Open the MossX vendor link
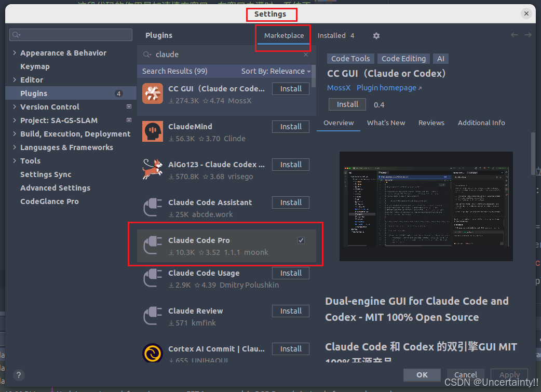This screenshot has width=541, height=392. click(x=339, y=88)
